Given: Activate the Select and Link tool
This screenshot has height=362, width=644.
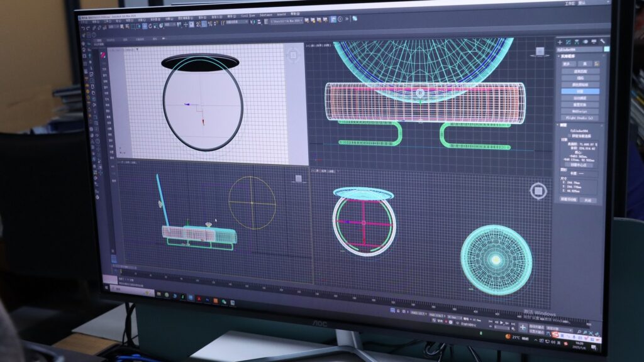Looking at the screenshot, I should [x=94, y=28].
